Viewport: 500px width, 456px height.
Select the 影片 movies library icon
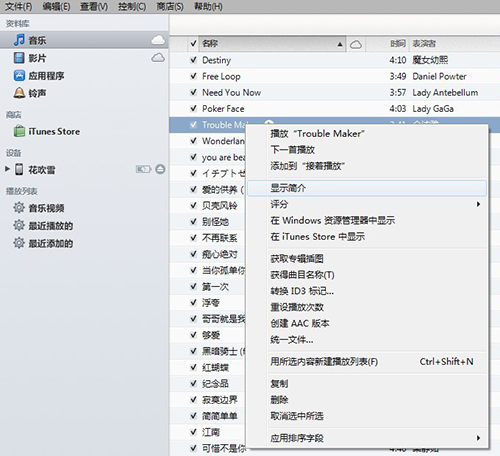coord(19,58)
